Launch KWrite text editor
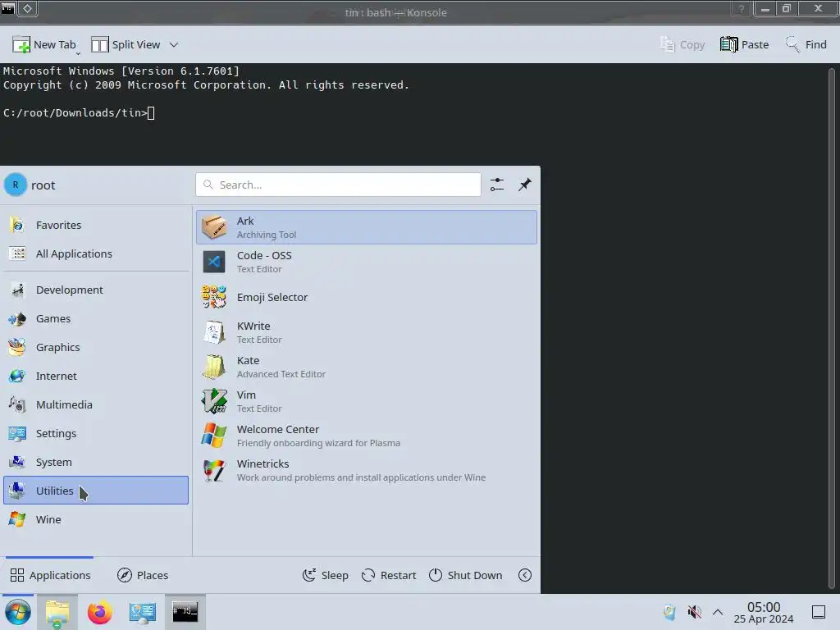The height and width of the screenshot is (630, 840). 367,332
